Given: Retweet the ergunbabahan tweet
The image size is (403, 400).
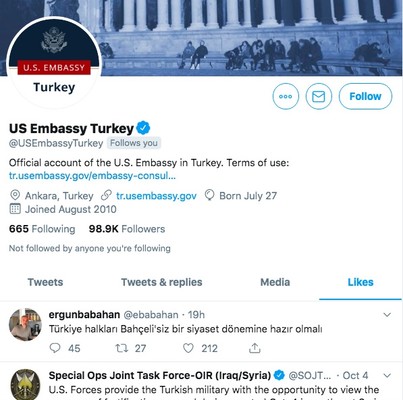Looking at the screenshot, I should 121,348.
